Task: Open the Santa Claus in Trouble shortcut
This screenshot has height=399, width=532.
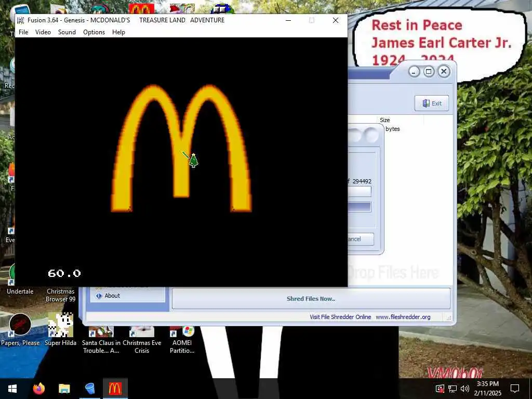Action: click(101, 340)
